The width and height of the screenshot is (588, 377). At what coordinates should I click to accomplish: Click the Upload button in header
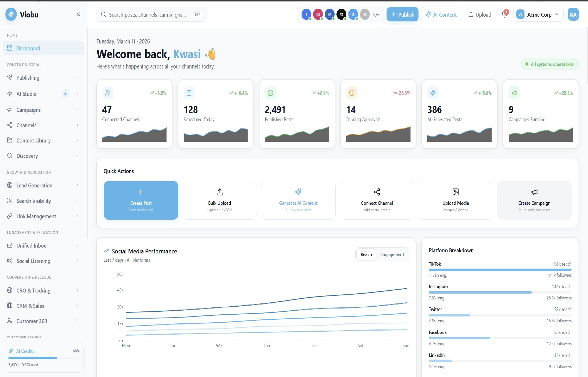tap(479, 14)
